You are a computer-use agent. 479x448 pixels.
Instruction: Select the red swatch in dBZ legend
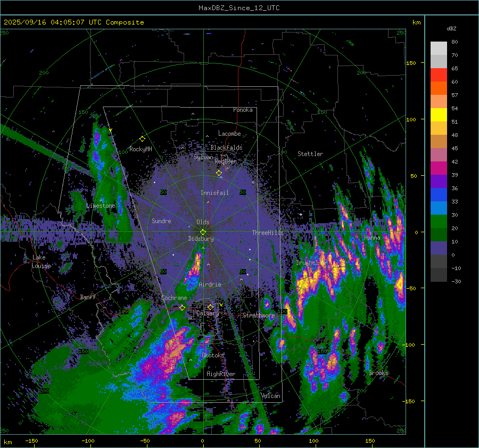(x=439, y=75)
